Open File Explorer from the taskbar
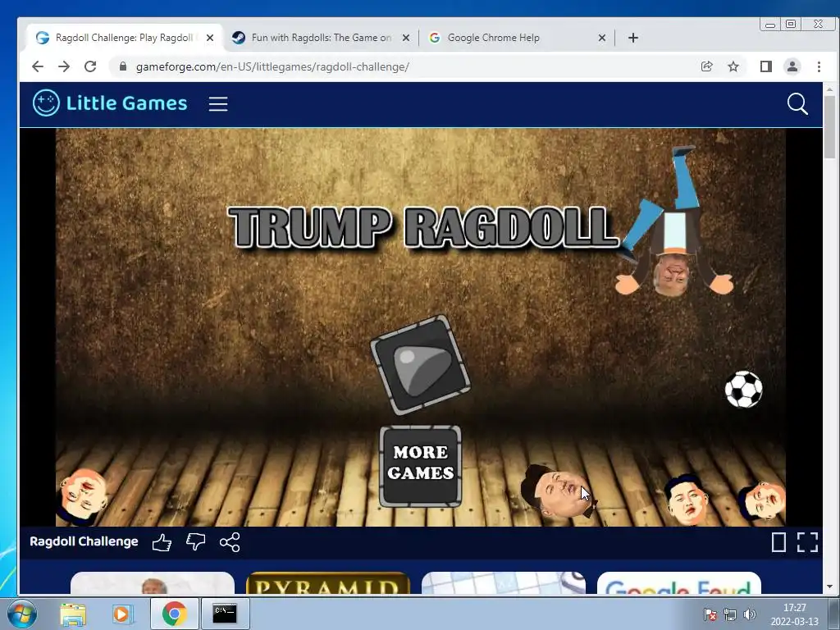 pos(73,614)
